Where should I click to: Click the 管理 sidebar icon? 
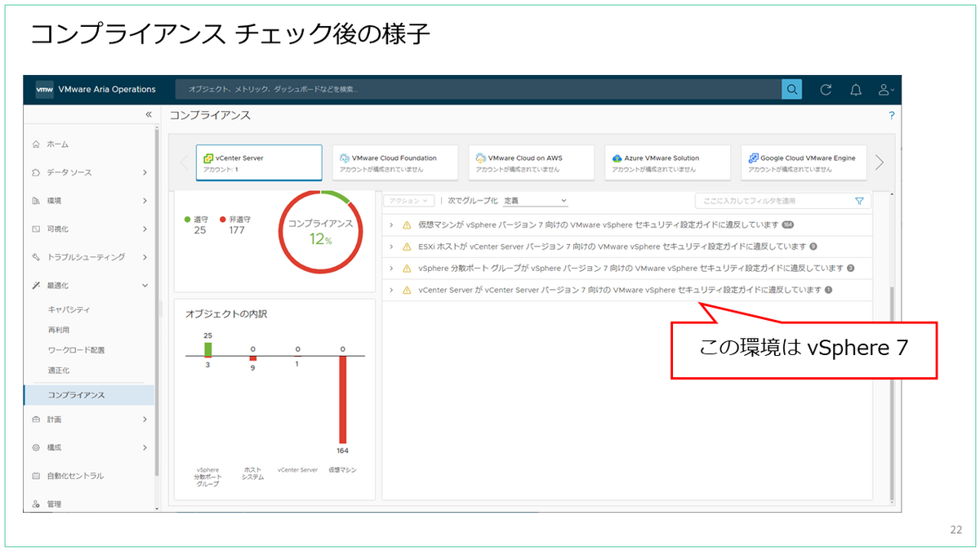click(35, 504)
